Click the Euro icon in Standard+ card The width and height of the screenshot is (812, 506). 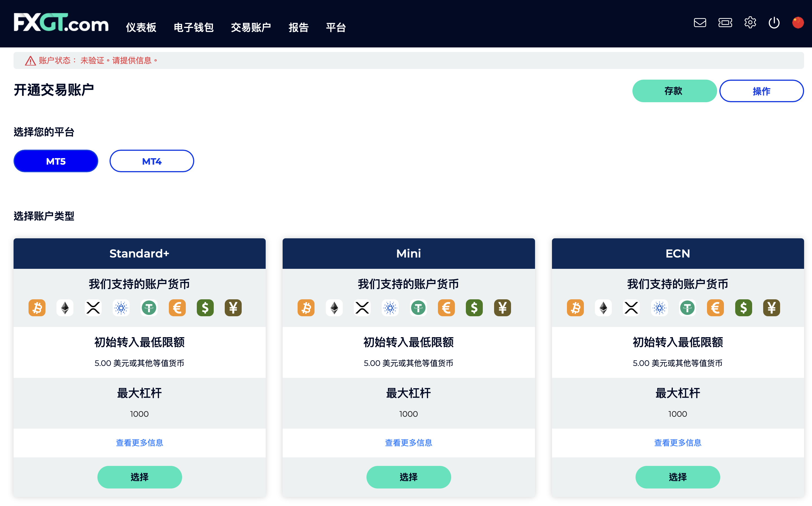pyautogui.click(x=177, y=307)
